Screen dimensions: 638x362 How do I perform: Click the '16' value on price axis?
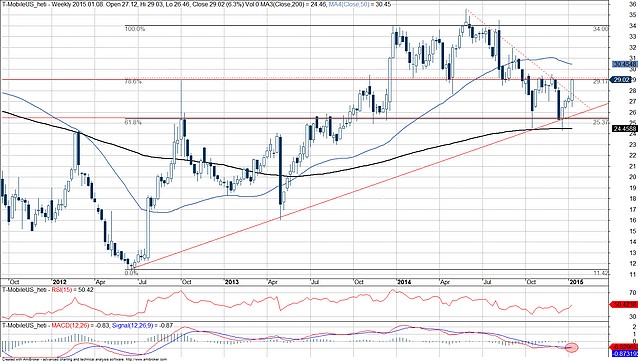pyautogui.click(x=632, y=220)
